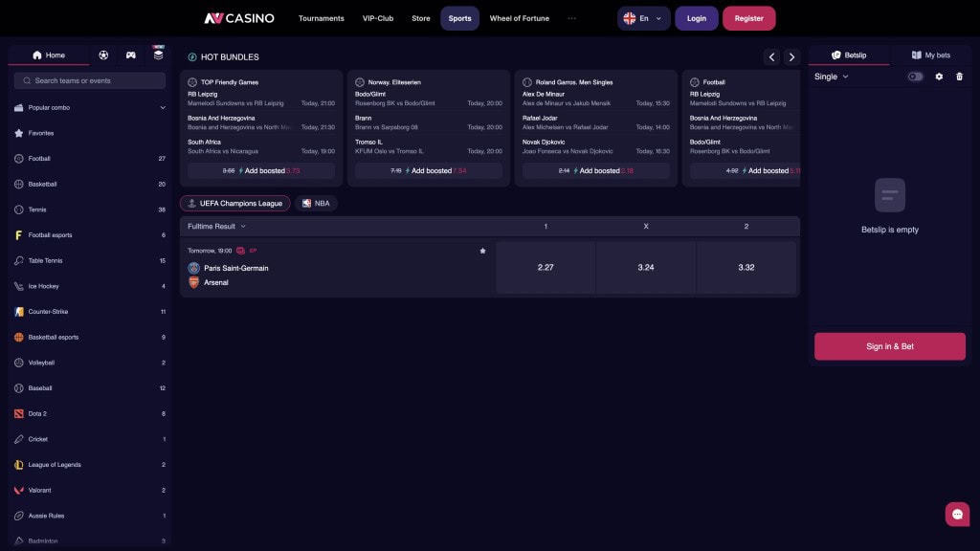The height and width of the screenshot is (551, 980).
Task: Open the Fulltime Result market dropdown
Action: click(217, 226)
